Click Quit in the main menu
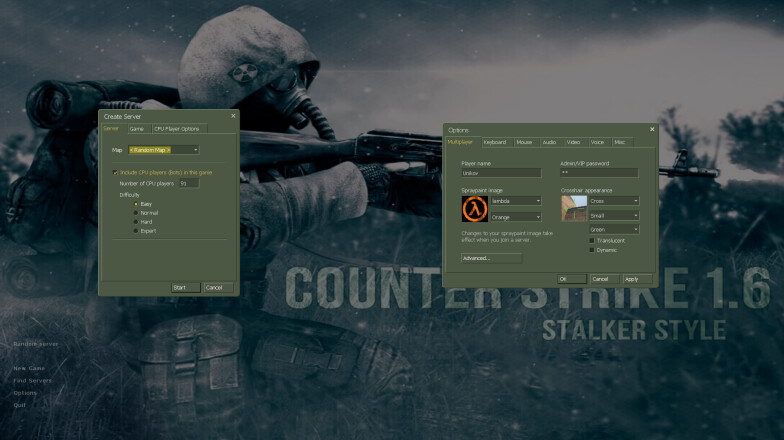Viewport: 784px width, 440px height. (x=20, y=405)
